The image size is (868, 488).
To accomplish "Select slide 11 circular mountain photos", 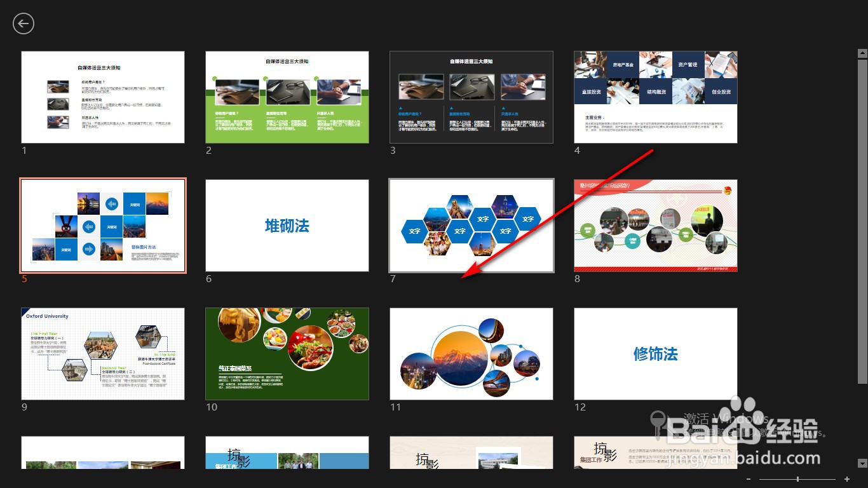I will tap(471, 354).
